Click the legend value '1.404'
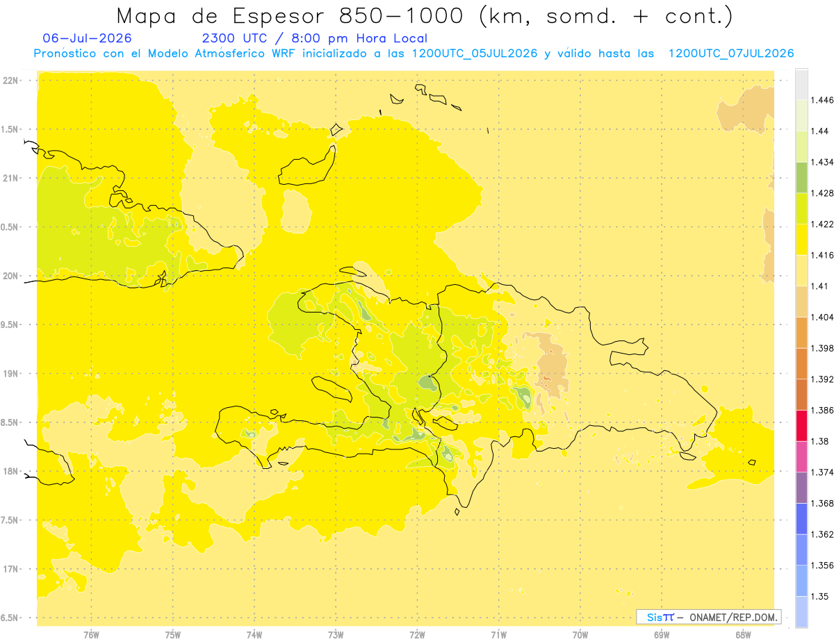834x644 pixels. 821,317
